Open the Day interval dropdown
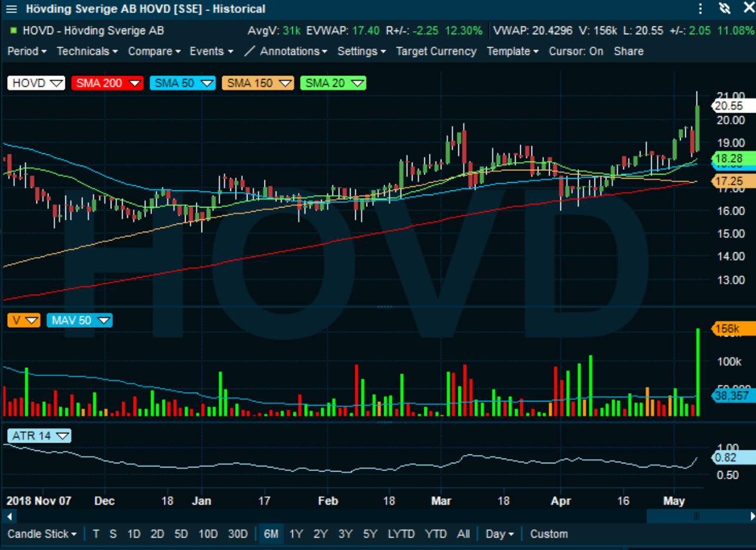756x550 pixels. point(499,534)
